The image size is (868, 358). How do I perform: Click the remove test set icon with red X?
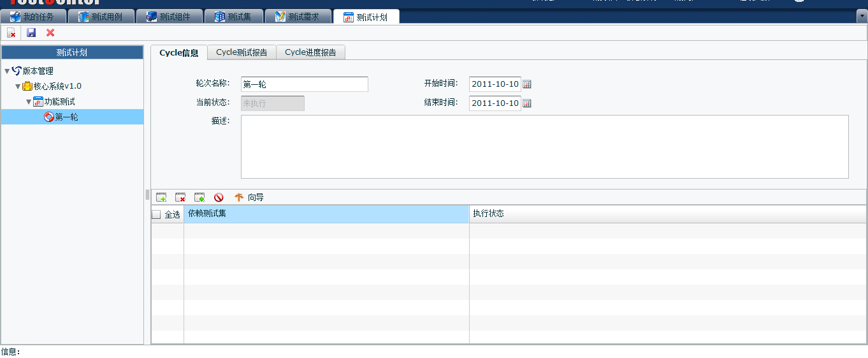pos(180,198)
